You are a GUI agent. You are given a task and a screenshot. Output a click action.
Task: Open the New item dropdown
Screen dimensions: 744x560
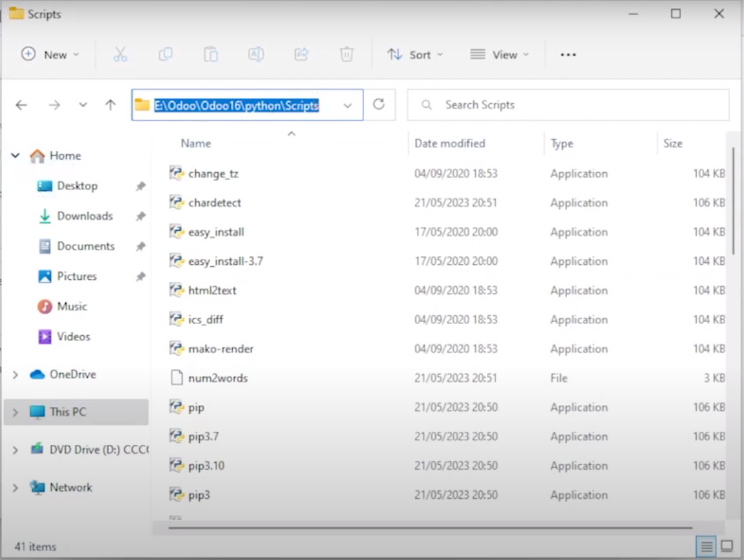51,55
